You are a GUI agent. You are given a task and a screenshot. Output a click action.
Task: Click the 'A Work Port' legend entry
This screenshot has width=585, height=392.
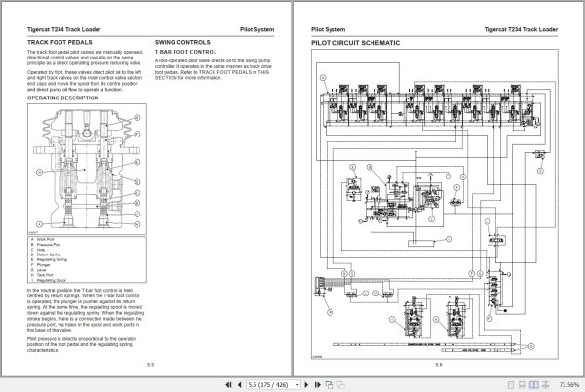[42, 239]
